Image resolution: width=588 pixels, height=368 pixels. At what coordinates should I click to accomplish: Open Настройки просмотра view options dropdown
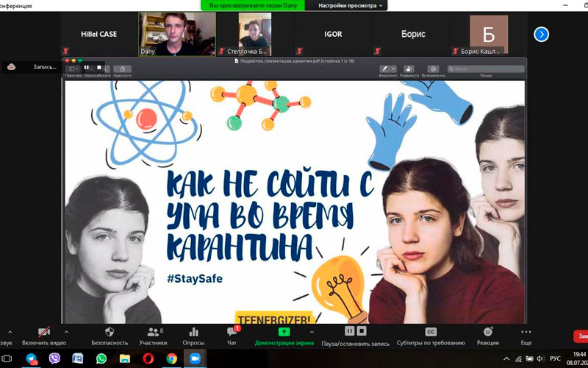(x=351, y=6)
